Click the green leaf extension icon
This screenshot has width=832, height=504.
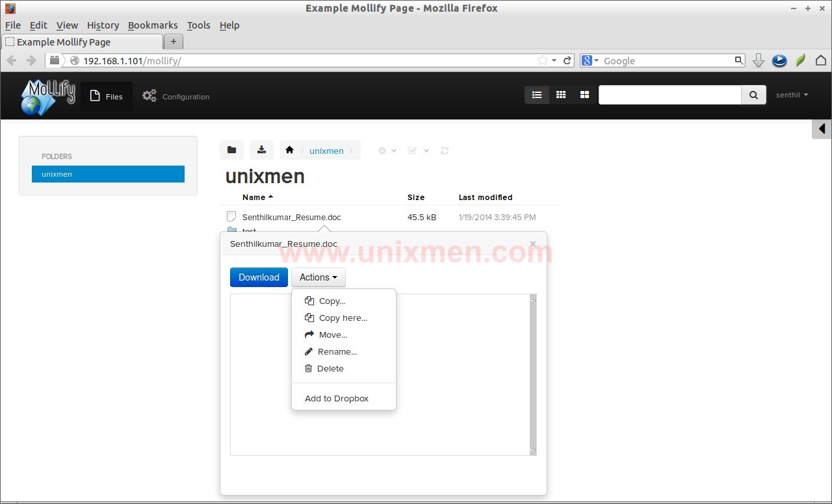[x=801, y=60]
